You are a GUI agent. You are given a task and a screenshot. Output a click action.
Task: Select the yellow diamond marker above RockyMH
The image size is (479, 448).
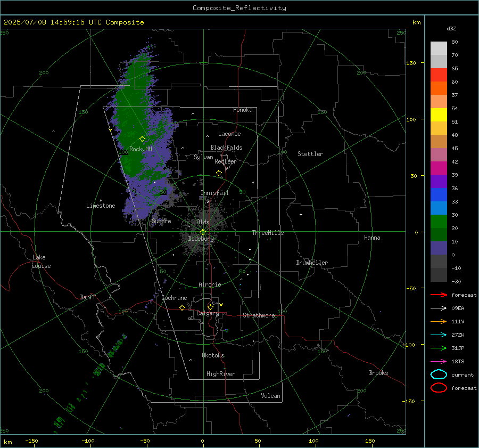142,139
